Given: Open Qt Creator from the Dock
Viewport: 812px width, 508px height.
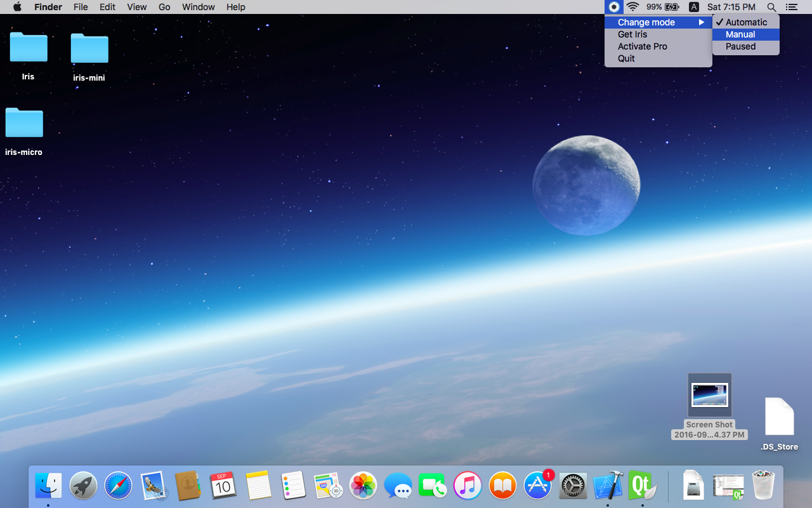Looking at the screenshot, I should click(642, 486).
